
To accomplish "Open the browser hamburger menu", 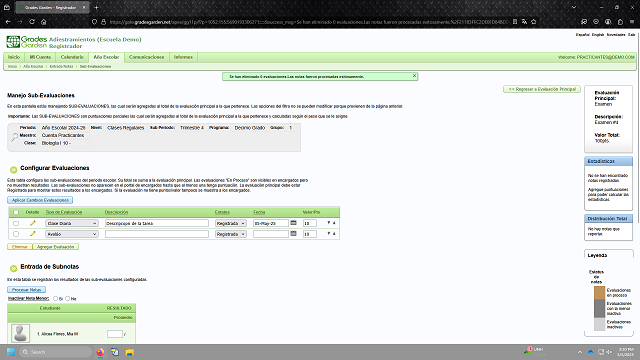I will coord(632,22).
